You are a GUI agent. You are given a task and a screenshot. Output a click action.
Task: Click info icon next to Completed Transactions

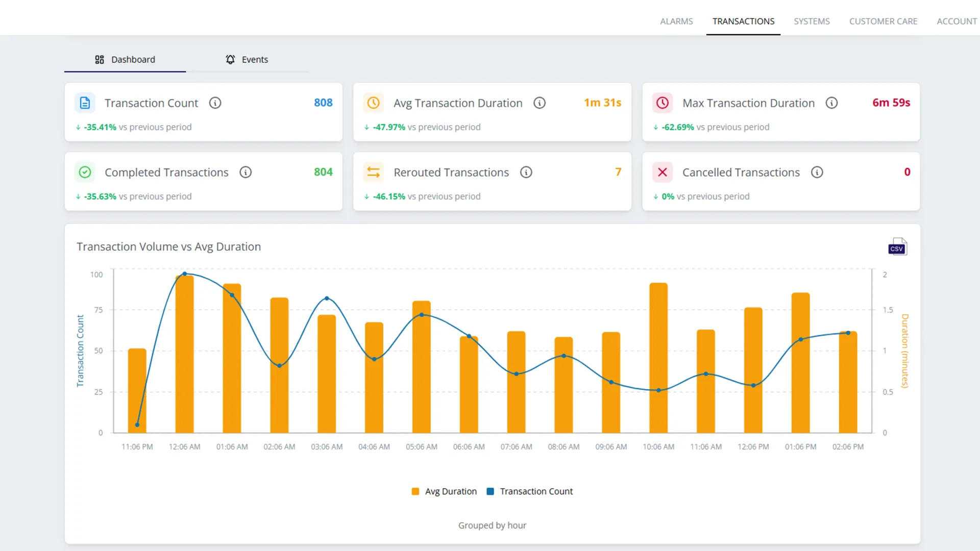coord(246,172)
